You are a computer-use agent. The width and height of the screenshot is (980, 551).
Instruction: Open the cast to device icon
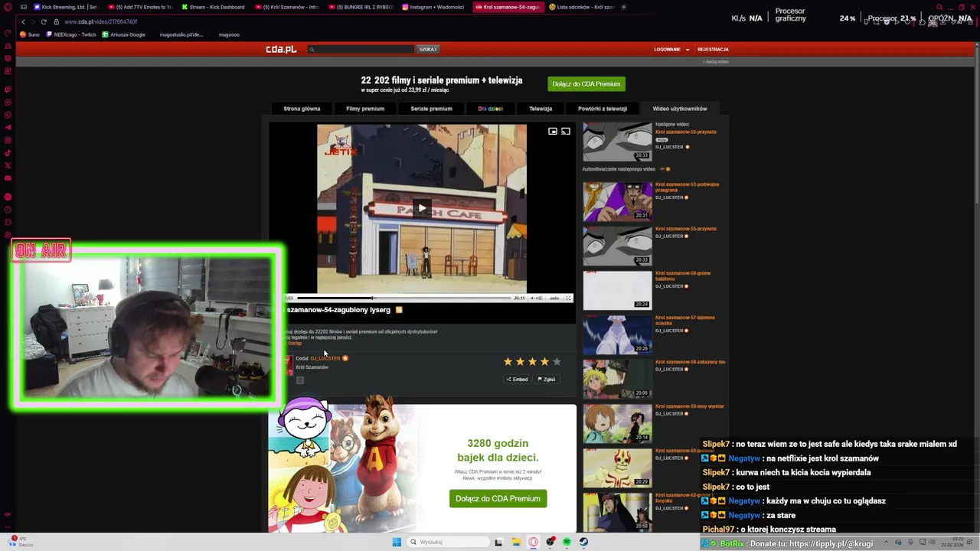click(566, 132)
